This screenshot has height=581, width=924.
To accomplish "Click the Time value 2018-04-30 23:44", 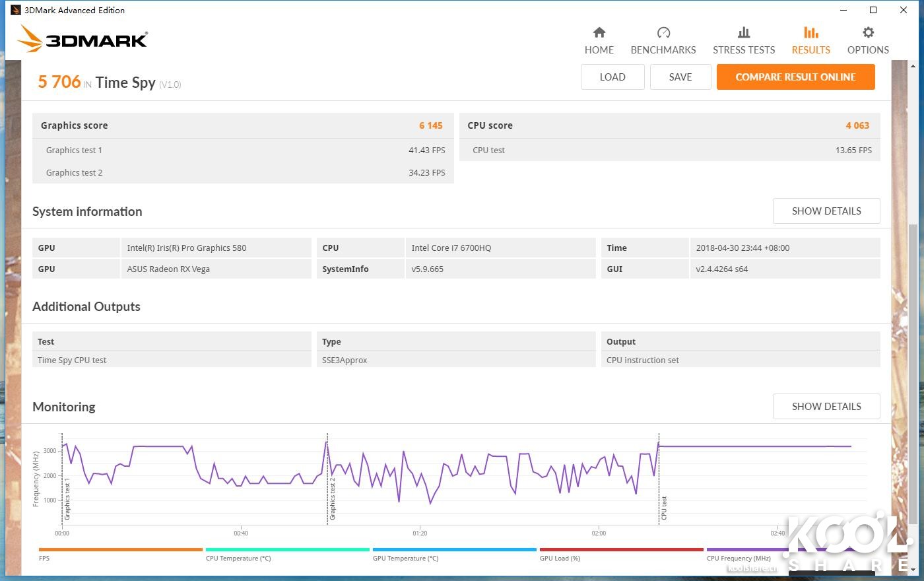I will 785,248.
